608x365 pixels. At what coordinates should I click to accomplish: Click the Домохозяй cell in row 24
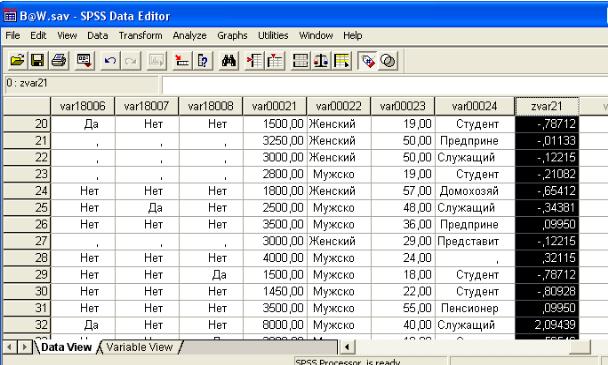[x=475, y=191]
